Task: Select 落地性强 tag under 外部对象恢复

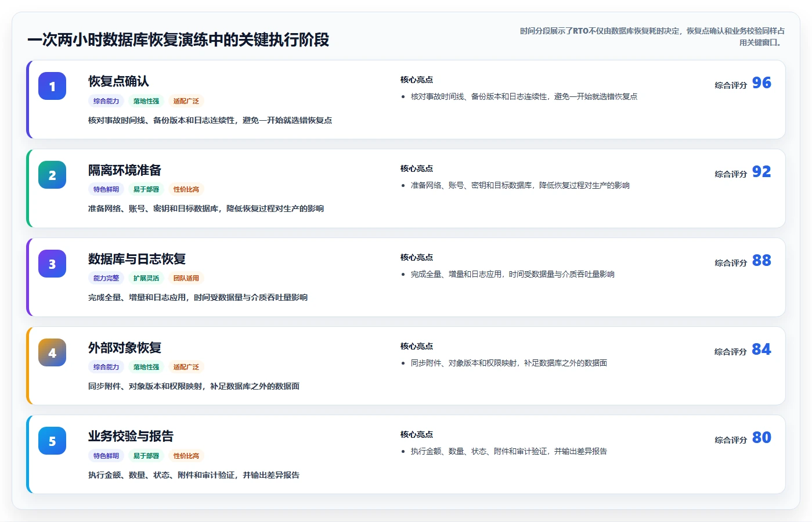Action: click(146, 367)
